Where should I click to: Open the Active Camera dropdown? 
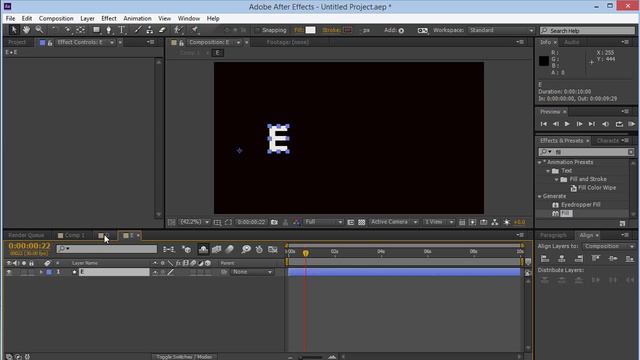(393, 222)
